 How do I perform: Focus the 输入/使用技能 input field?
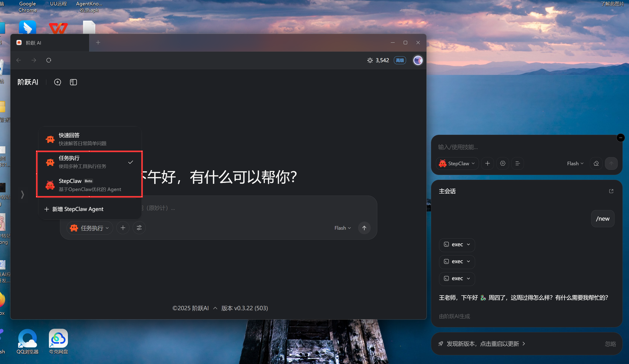tap(526, 147)
